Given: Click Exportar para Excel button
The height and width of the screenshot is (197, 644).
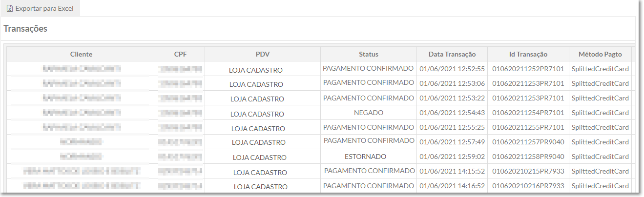Looking at the screenshot, I should click(40, 8).
